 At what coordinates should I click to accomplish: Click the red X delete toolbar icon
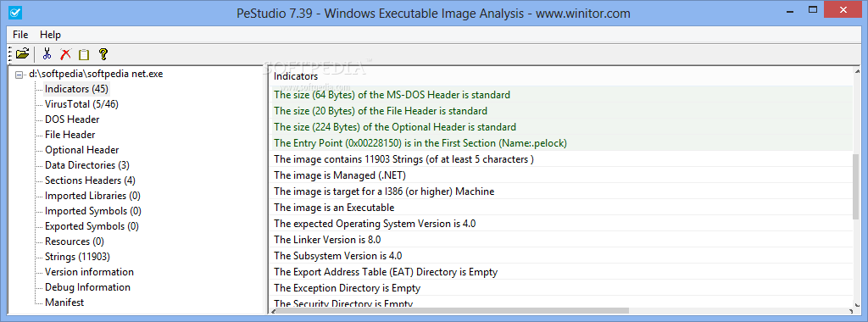[65, 53]
